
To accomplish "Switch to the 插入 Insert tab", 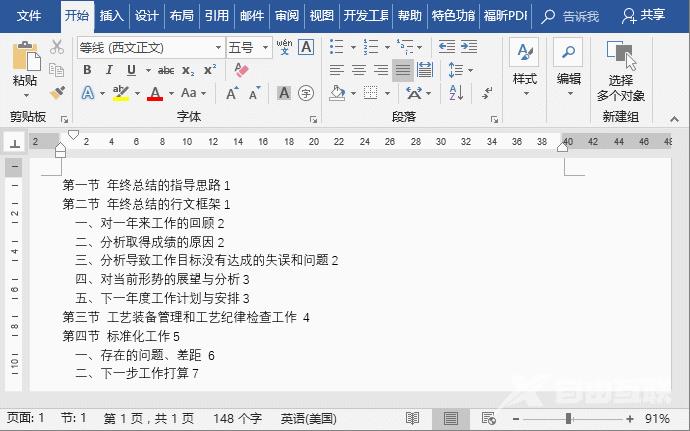I will click(x=111, y=16).
